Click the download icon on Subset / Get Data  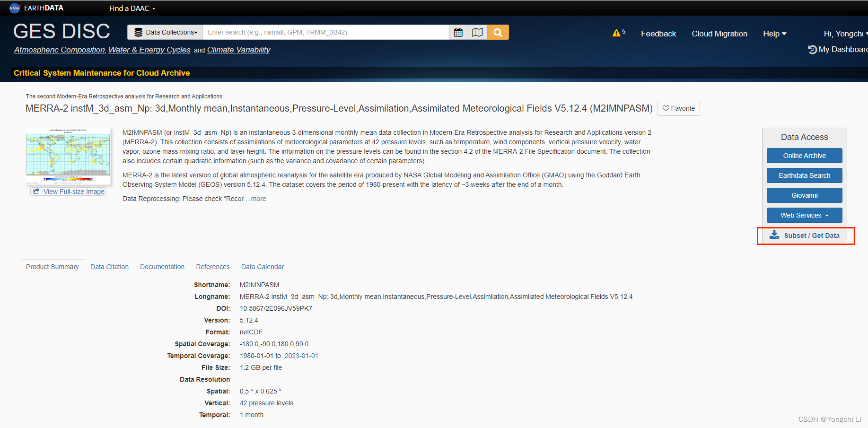(774, 235)
